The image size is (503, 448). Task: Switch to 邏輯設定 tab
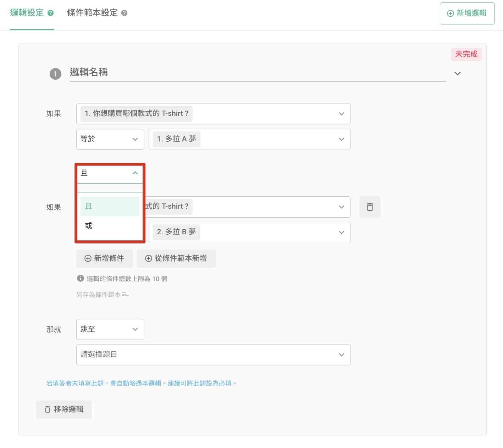(x=27, y=13)
